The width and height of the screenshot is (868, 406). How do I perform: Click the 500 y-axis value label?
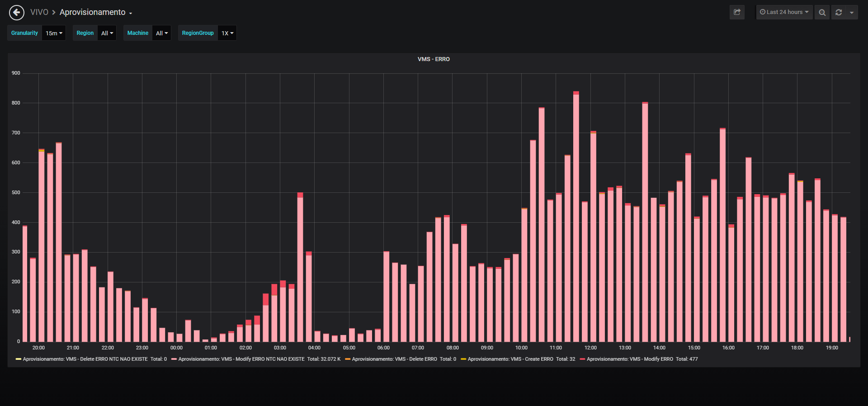coord(16,192)
